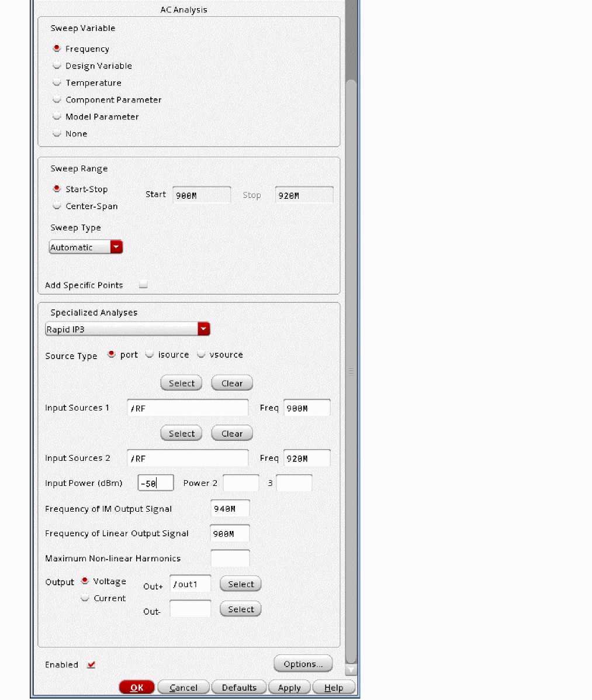Edit Freq field for Input Sources 2
This screenshot has height=700, width=592.
click(x=307, y=458)
